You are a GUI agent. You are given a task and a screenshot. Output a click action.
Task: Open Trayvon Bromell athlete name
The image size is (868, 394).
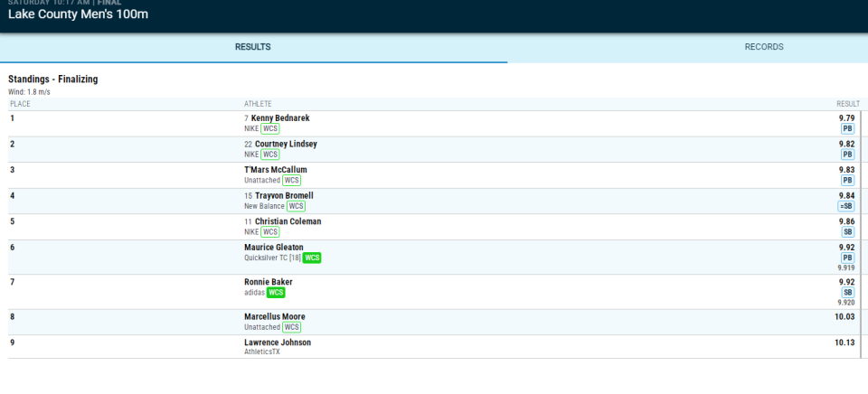point(284,196)
